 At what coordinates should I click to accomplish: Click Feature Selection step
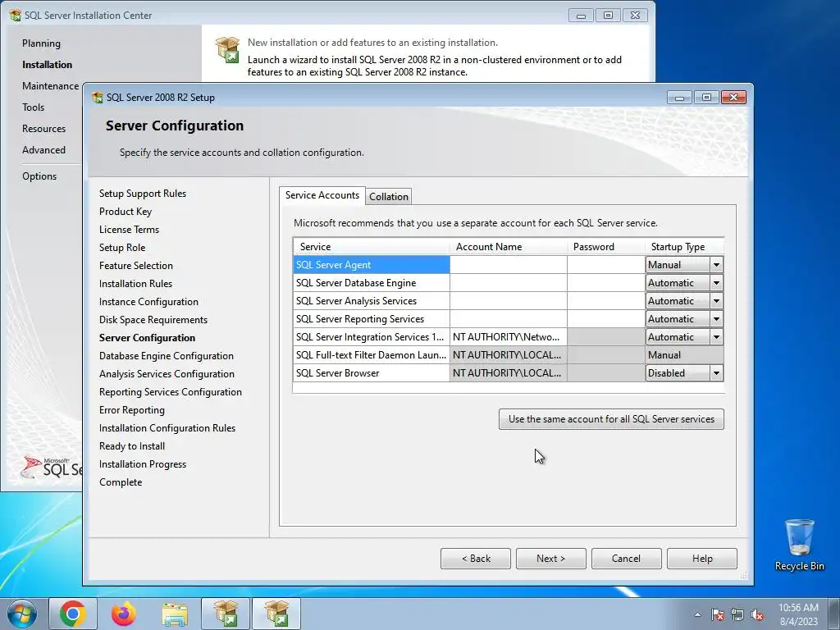coord(136,266)
